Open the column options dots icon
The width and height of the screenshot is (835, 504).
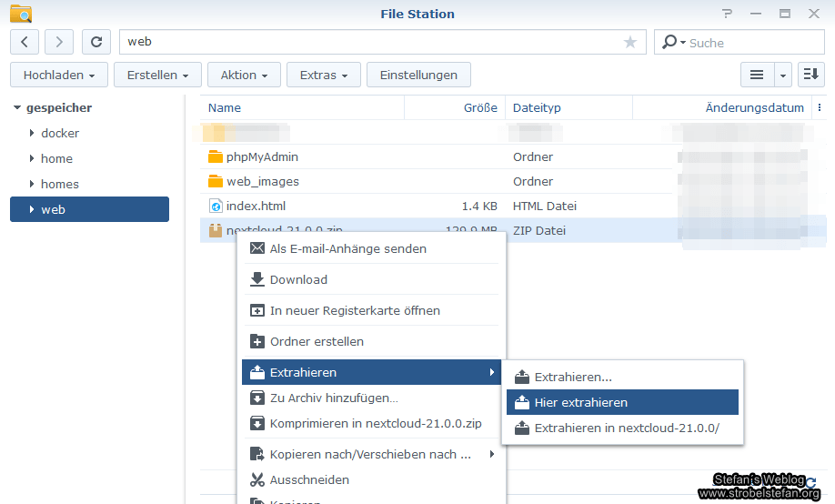pyautogui.click(x=819, y=107)
